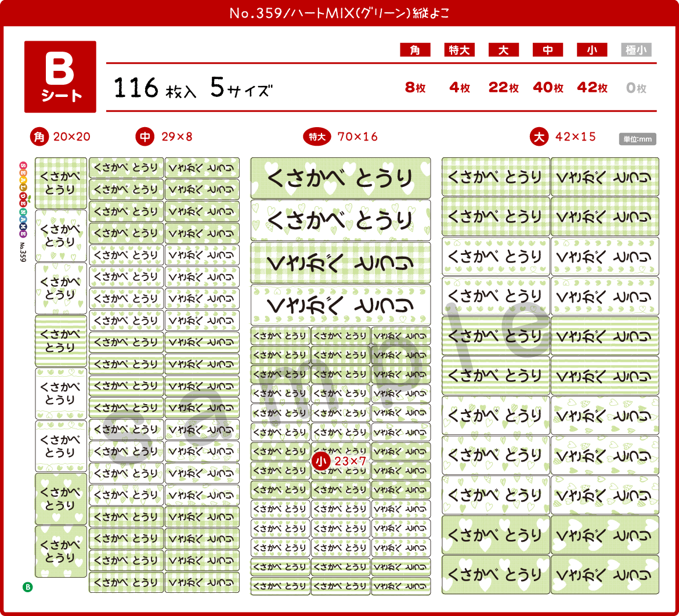Viewport: 679px width, 616px height.
Task: Click the round 角 badge beside 20×20
Action: [x=39, y=137]
